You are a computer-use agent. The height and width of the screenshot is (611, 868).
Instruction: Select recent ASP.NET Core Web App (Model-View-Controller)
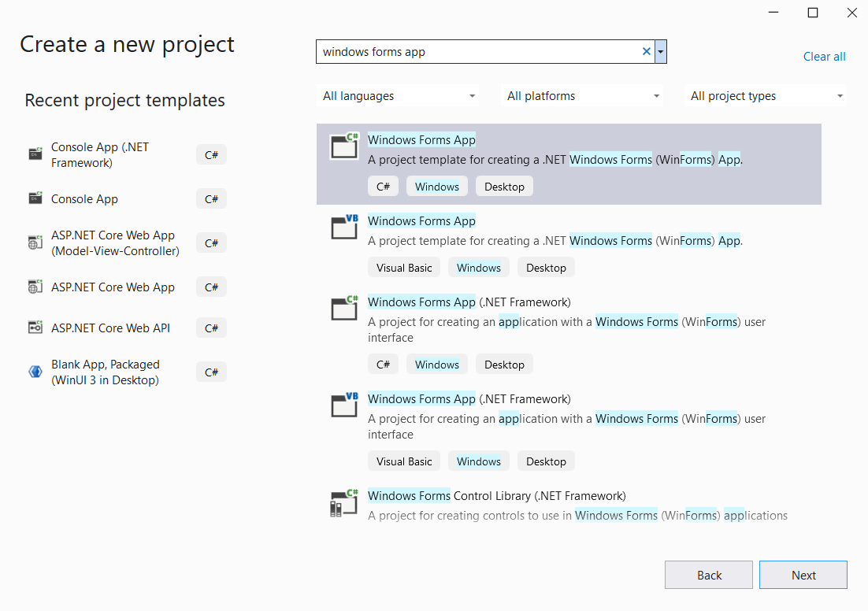(x=115, y=243)
